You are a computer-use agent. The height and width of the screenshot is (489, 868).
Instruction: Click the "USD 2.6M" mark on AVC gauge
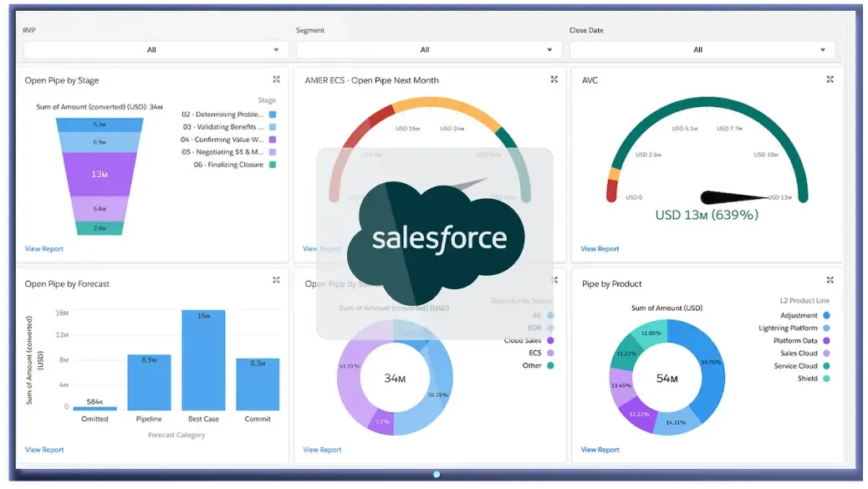point(648,155)
